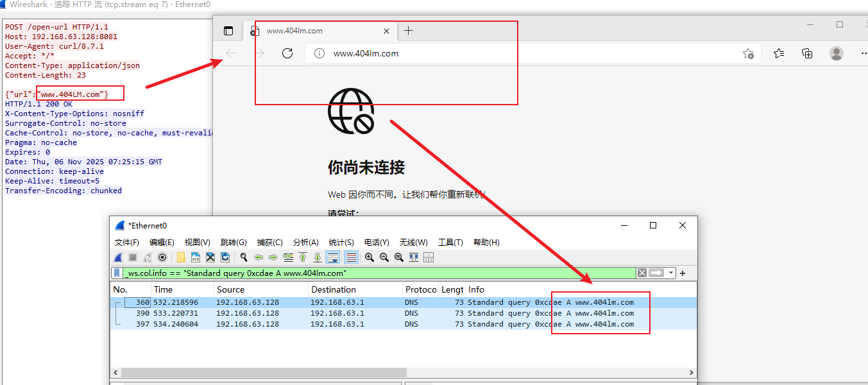Reset packet text to normal size

click(399, 257)
